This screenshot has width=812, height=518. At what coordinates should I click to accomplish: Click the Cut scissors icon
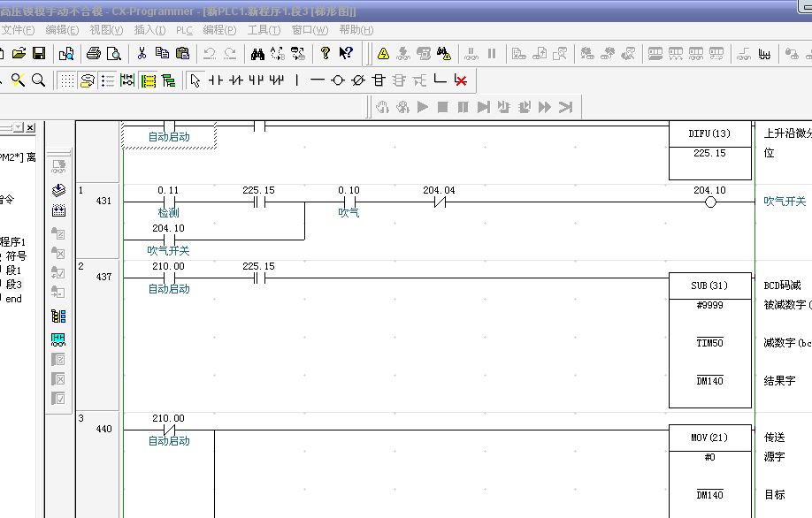click(141, 54)
